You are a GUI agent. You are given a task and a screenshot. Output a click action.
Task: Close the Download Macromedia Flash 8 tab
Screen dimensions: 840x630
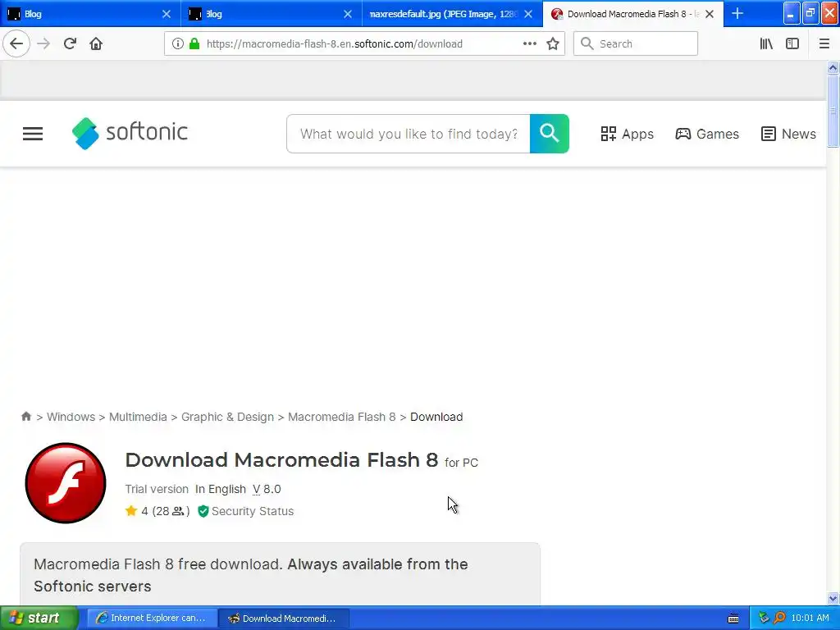tap(710, 14)
